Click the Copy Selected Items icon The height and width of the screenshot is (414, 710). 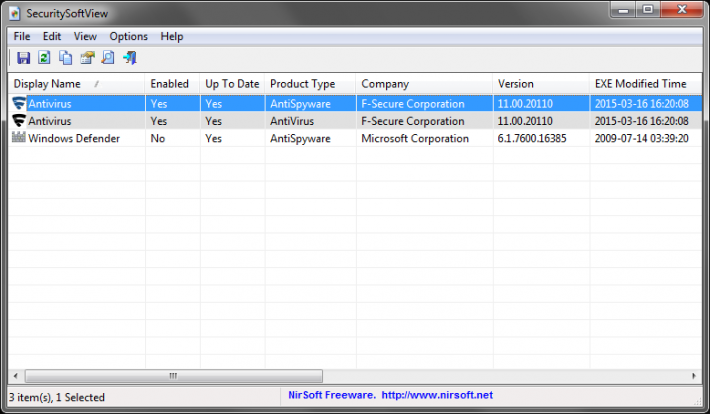point(66,58)
